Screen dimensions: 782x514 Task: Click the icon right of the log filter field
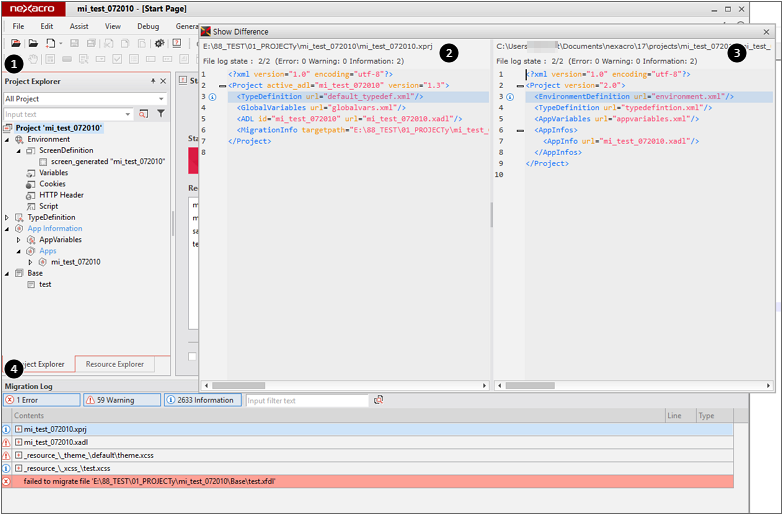coord(378,400)
